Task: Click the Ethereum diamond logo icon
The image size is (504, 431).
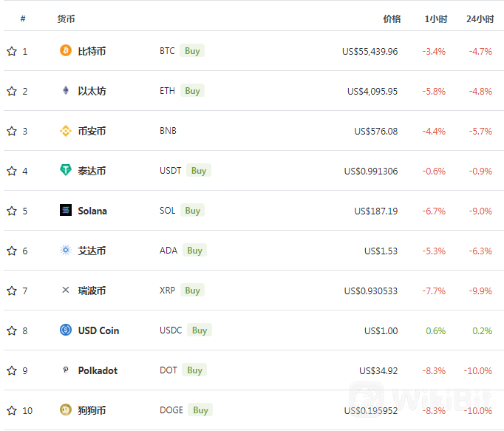Action: pyautogui.click(x=66, y=90)
